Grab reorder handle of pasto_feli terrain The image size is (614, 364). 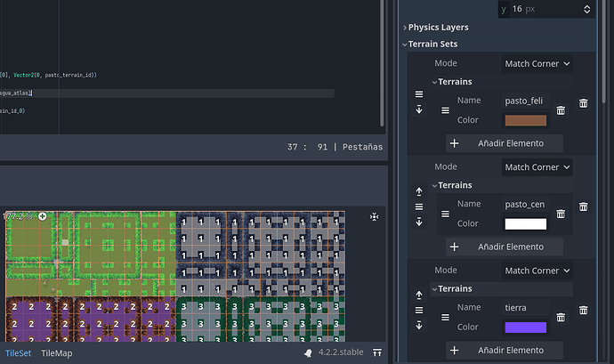pyautogui.click(x=445, y=110)
